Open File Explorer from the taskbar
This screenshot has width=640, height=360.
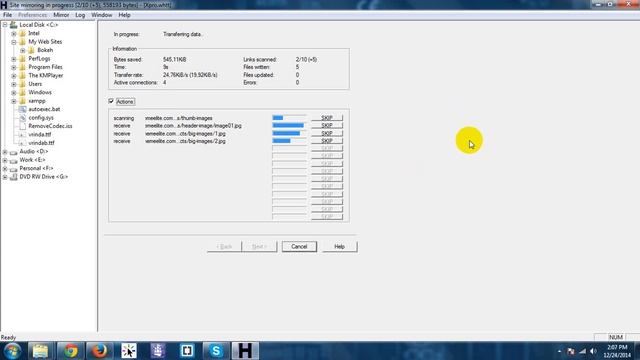click(x=40, y=351)
